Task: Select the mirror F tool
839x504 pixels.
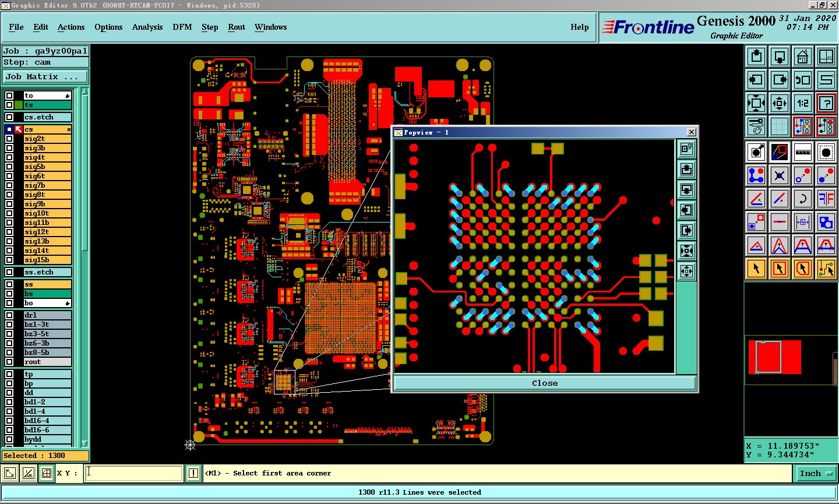Action: (826, 199)
